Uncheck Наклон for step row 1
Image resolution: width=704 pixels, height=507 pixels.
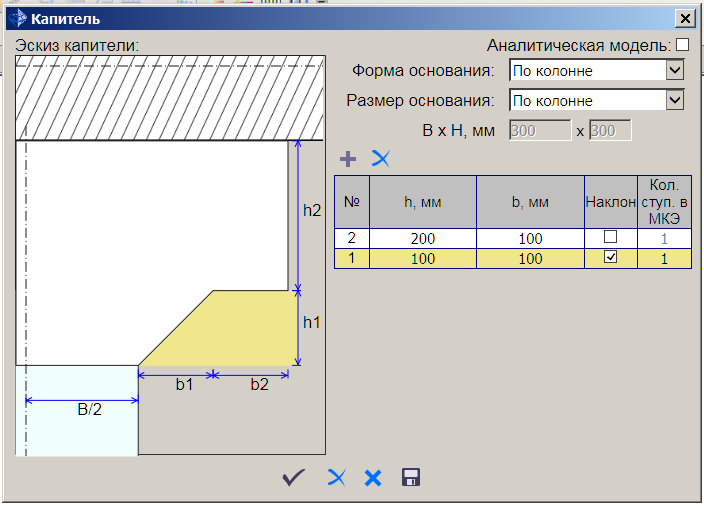point(610,257)
